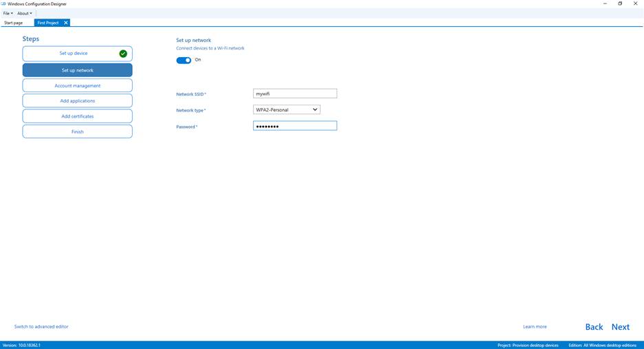Open the Learn more link
Screen dimensions: 644x349
tap(535, 326)
